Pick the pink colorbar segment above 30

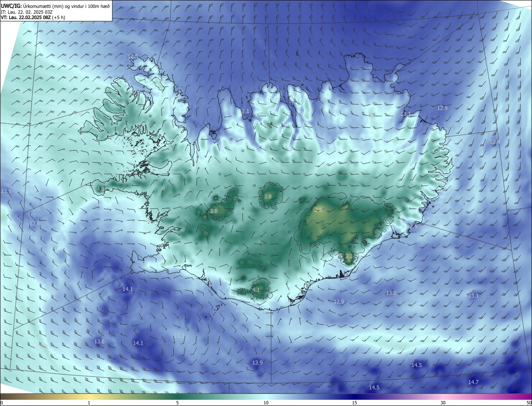443,396
